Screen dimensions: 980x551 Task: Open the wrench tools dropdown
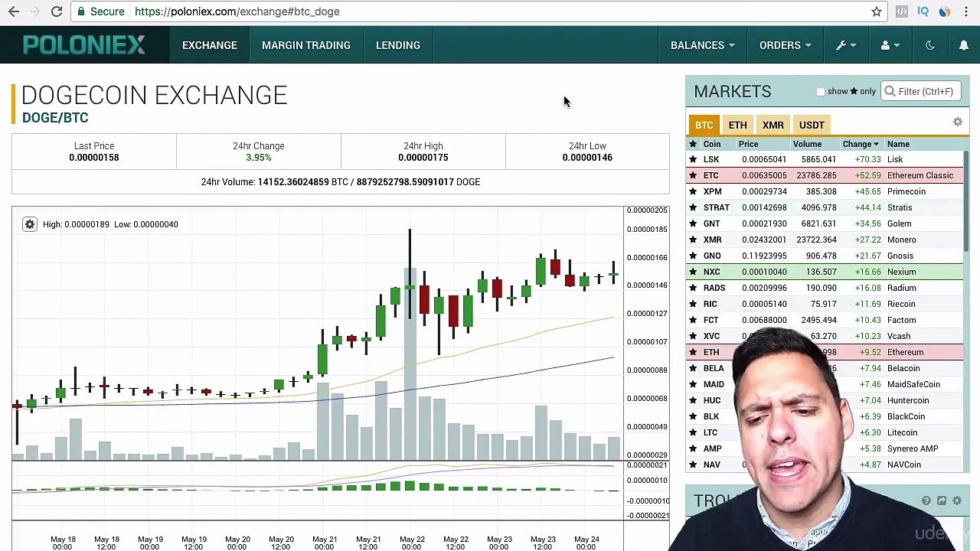pos(846,45)
